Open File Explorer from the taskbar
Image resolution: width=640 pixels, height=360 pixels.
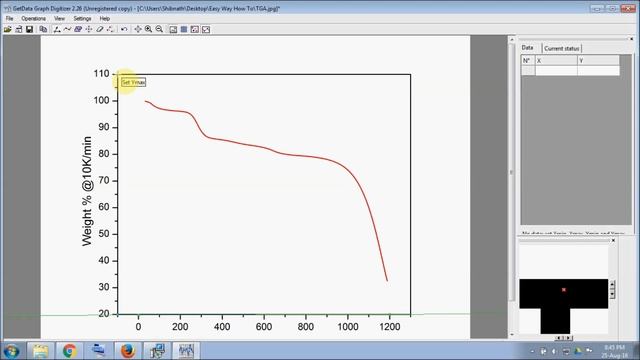pyautogui.click(x=40, y=351)
